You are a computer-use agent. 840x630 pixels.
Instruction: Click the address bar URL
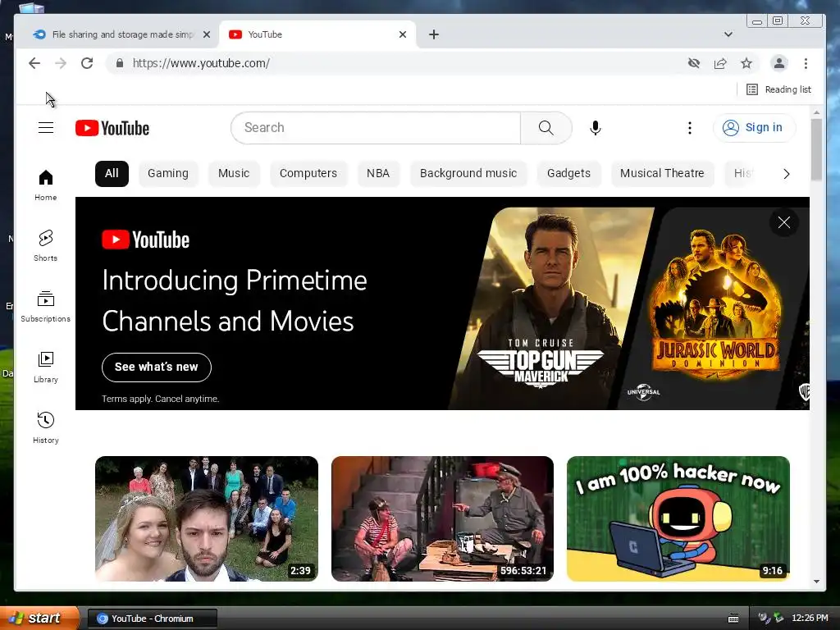201,63
